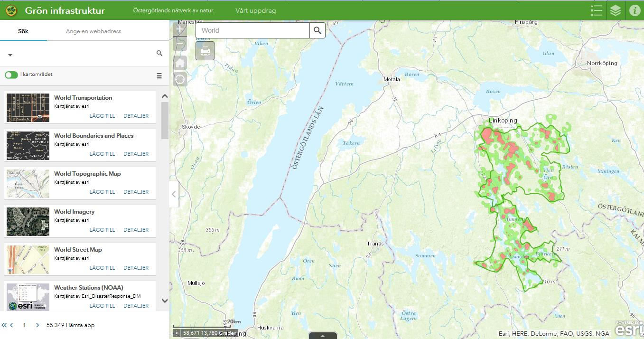644x339 pixels.
Task: Open the print tool
Action: click(205, 51)
